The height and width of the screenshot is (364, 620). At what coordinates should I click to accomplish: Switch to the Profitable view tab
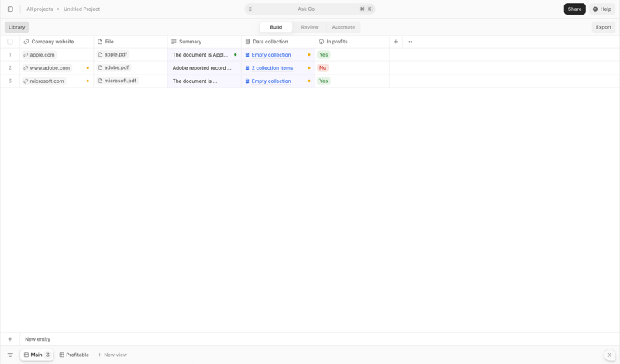click(x=74, y=355)
